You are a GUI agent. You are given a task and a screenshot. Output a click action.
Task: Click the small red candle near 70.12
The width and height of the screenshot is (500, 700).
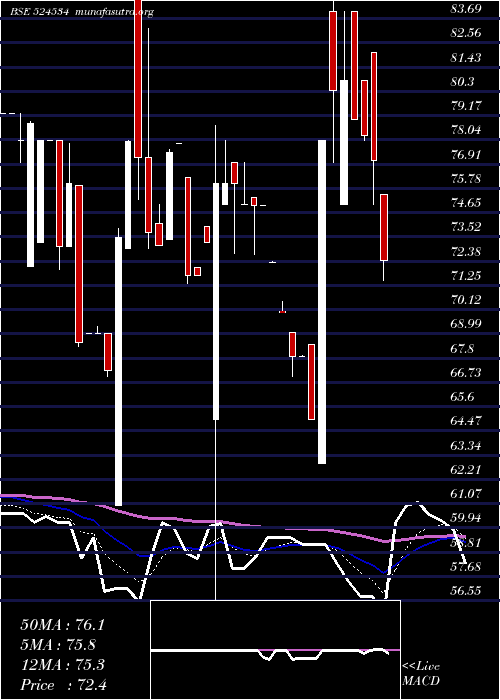click(282, 312)
